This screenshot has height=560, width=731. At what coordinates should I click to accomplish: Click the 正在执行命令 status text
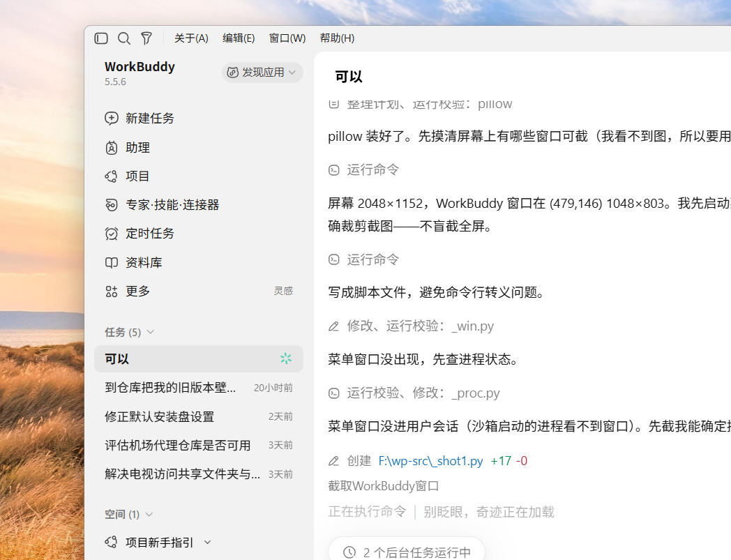pyautogui.click(x=368, y=512)
